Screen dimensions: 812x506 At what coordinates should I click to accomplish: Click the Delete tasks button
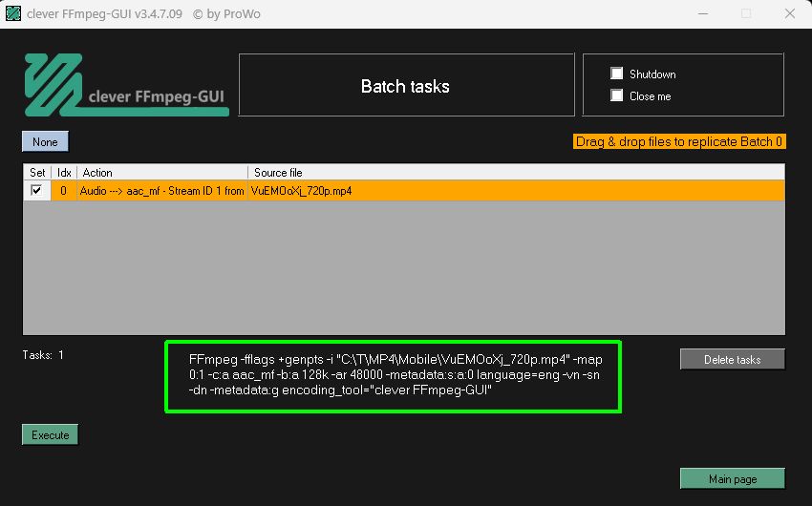[x=733, y=360]
